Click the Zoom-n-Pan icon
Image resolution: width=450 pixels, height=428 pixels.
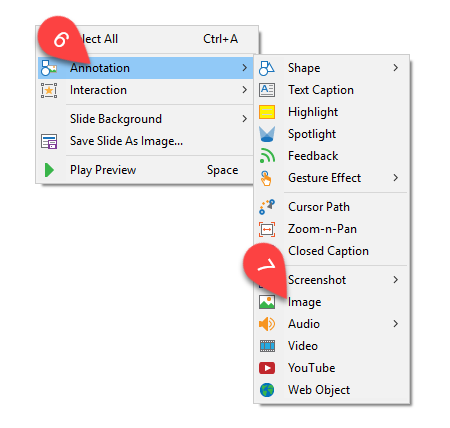point(267,229)
